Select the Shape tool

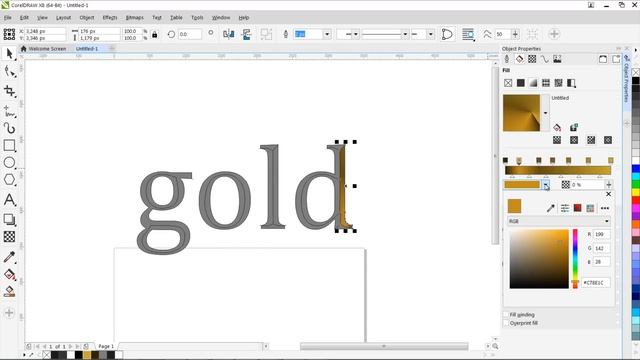(9, 71)
